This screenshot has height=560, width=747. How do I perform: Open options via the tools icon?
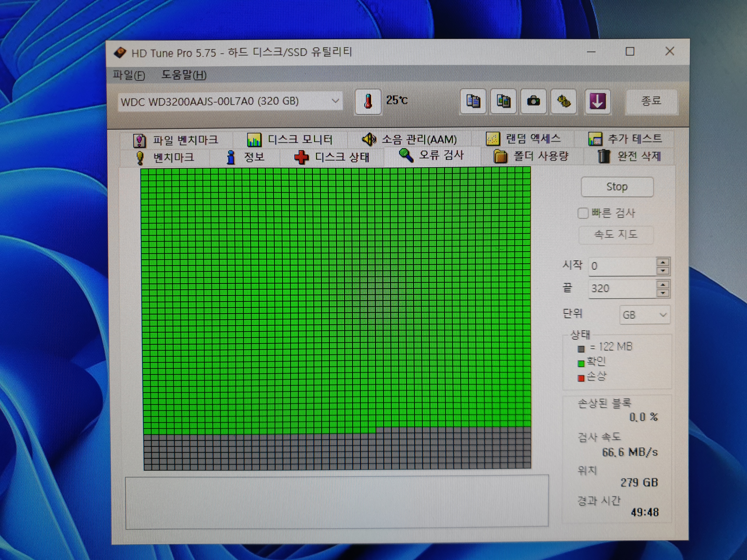(563, 101)
